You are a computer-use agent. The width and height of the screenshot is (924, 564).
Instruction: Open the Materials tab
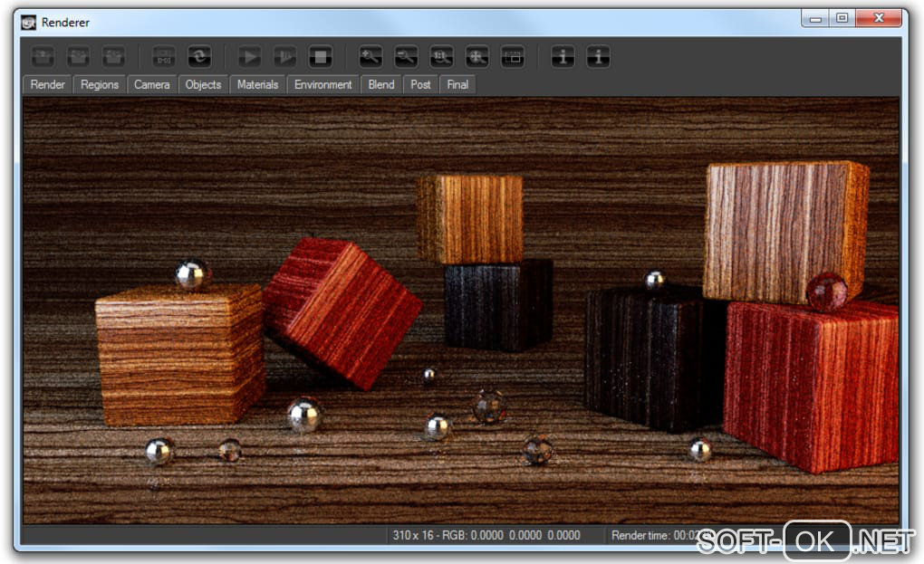[257, 85]
